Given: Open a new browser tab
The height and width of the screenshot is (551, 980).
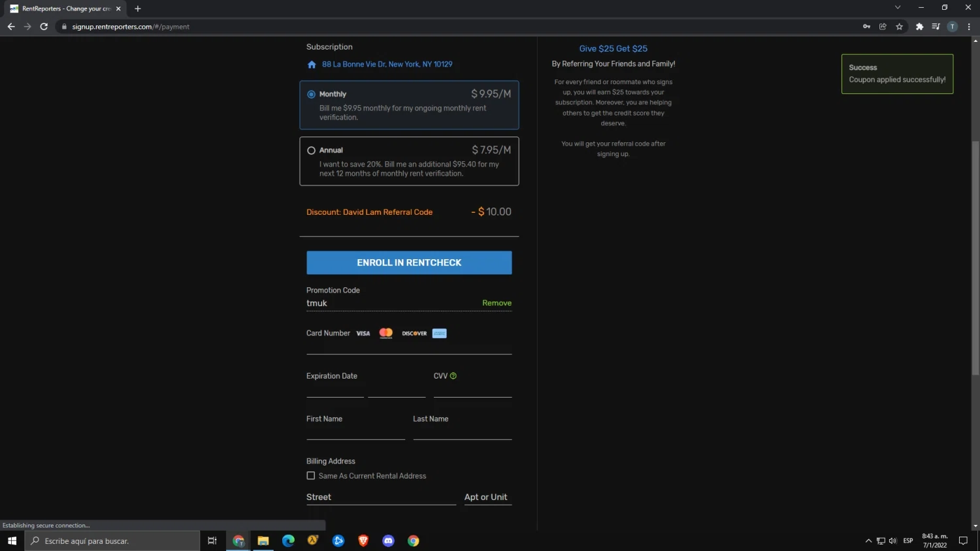Looking at the screenshot, I should [x=138, y=8].
